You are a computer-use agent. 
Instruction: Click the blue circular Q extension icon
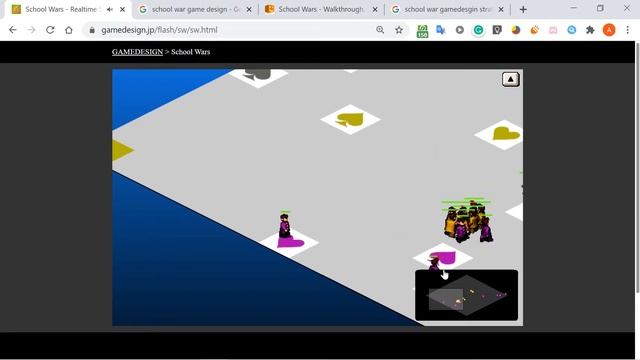(571, 30)
